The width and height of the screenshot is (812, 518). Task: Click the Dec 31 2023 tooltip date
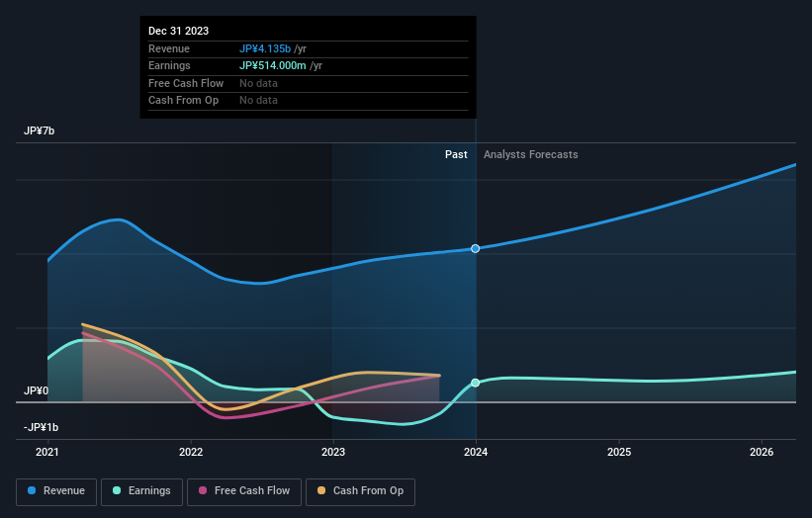(179, 31)
